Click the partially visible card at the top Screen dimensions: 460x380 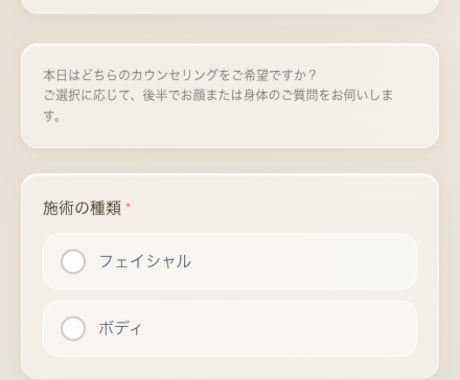(230, 6)
